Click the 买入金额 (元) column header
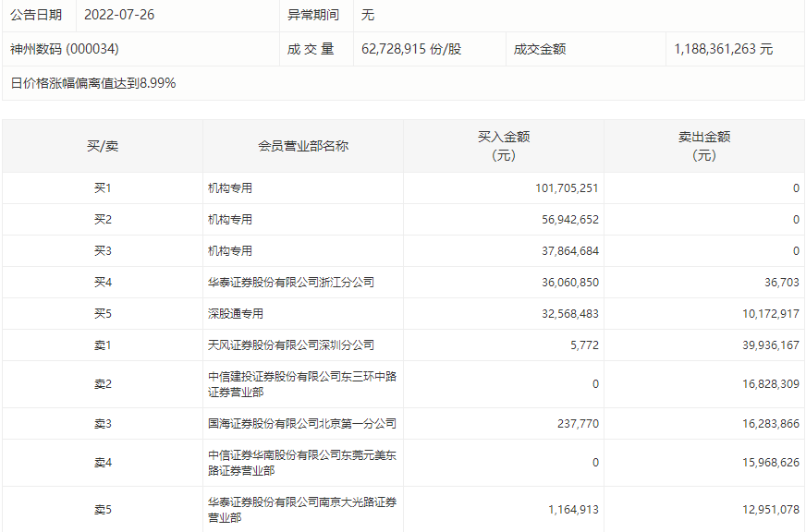This screenshot has height=532, width=806. [504, 146]
